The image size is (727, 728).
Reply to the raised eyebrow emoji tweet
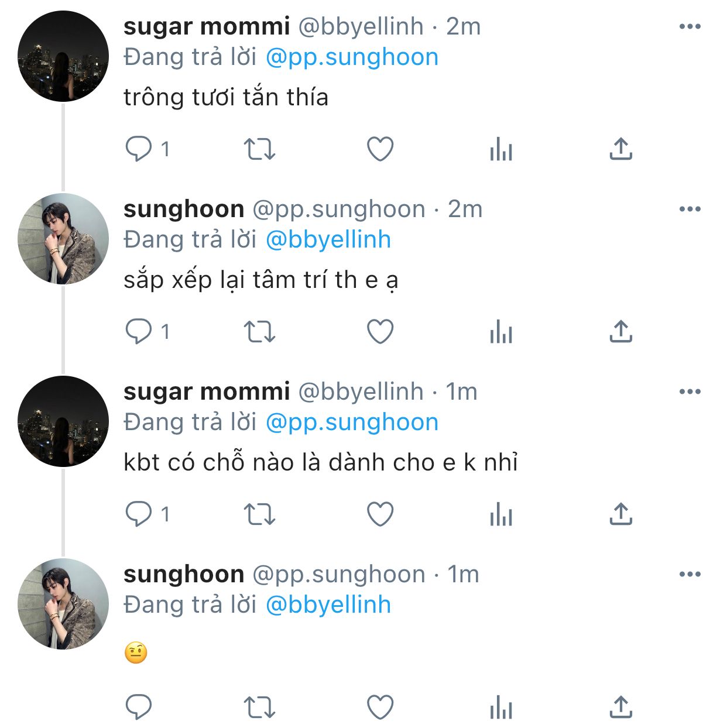[139, 707]
